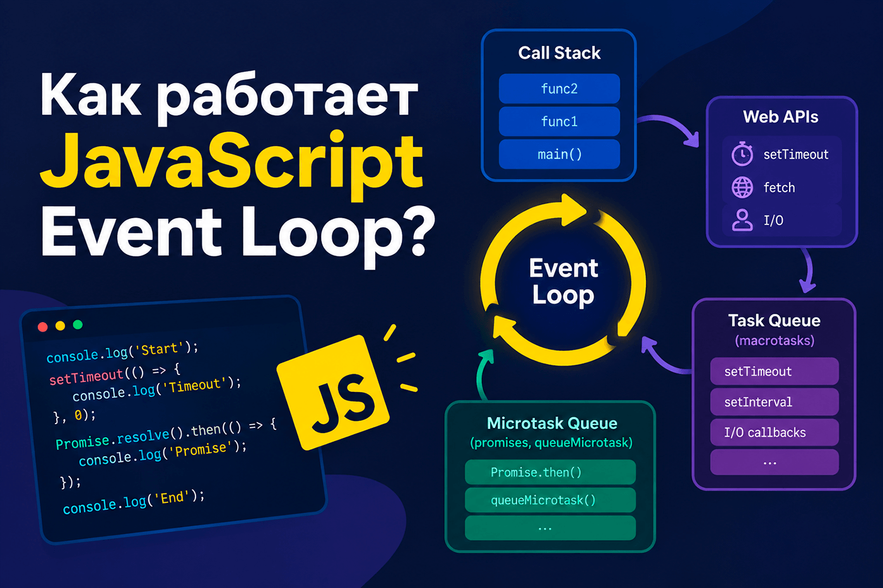This screenshot has height=588, width=883.
Task: Click the '}, 0);' code line
Action: tap(74, 416)
